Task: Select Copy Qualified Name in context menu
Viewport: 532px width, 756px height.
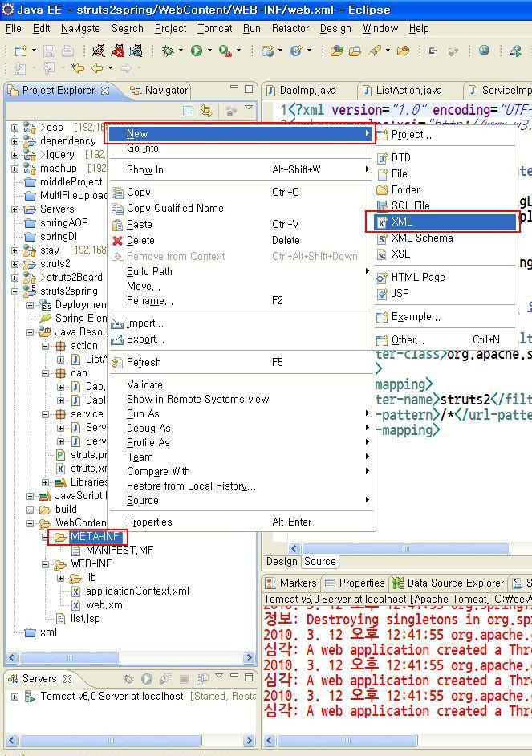Action: 241,209
